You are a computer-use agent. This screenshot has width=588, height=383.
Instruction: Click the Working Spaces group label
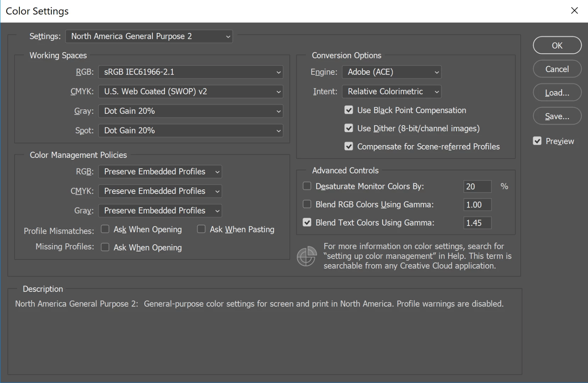tap(58, 55)
